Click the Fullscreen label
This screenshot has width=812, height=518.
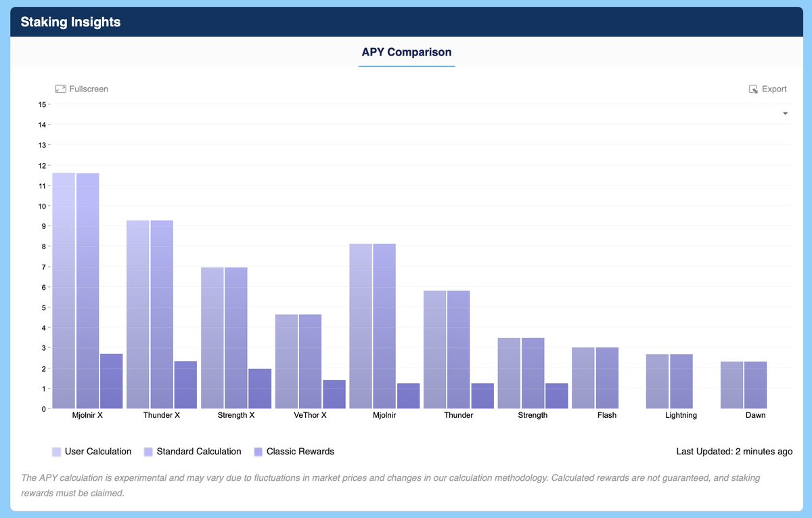89,89
